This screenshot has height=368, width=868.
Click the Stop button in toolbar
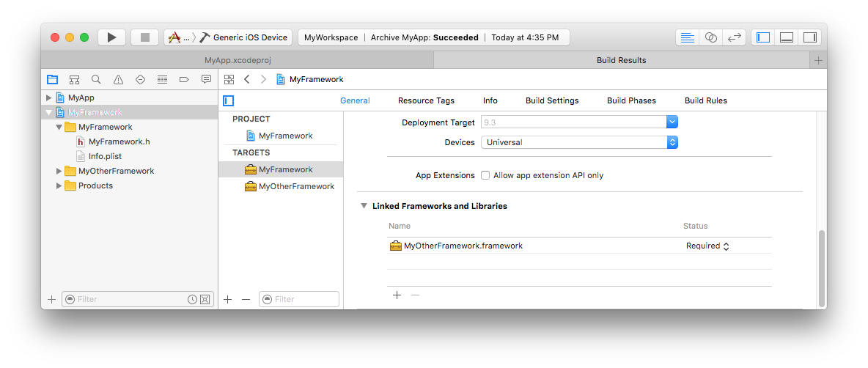pyautogui.click(x=145, y=37)
